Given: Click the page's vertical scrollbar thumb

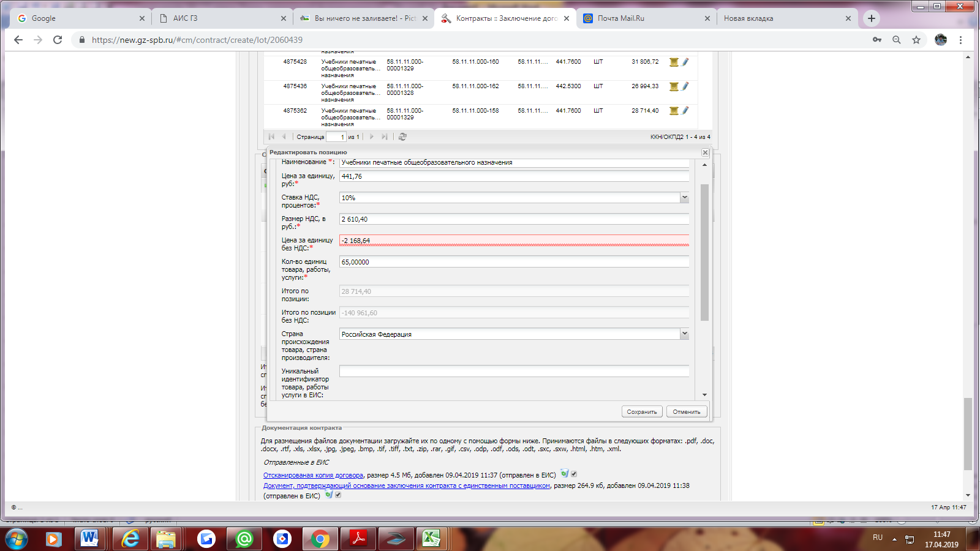Looking at the screenshot, I should [x=968, y=434].
